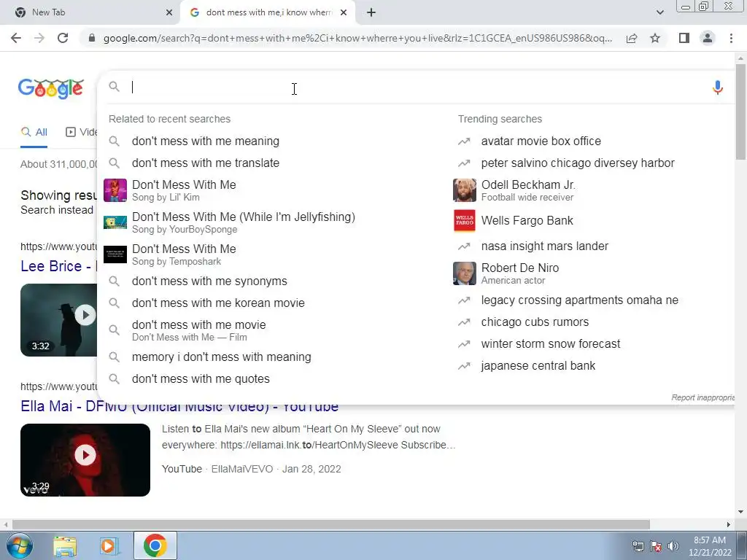Click the Google holiday logo
747x560 pixels.
click(x=51, y=88)
